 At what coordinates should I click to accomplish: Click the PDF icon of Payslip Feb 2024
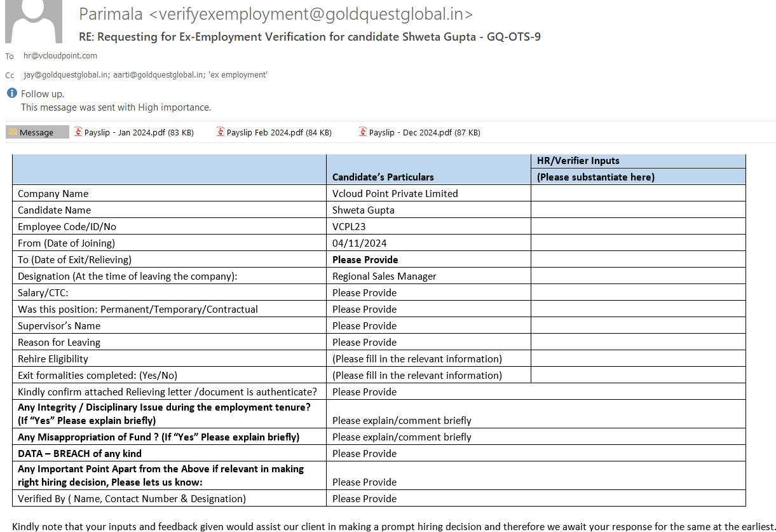[x=221, y=132]
